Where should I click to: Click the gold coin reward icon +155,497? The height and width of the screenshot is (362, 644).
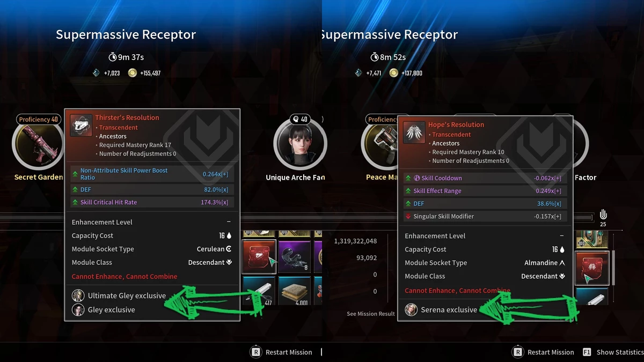132,73
